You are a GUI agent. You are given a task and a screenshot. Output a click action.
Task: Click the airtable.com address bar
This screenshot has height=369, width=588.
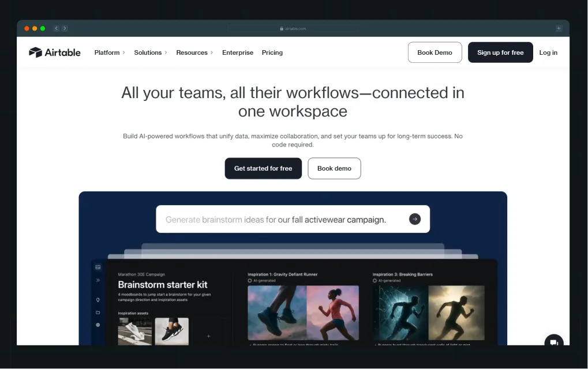[293, 28]
